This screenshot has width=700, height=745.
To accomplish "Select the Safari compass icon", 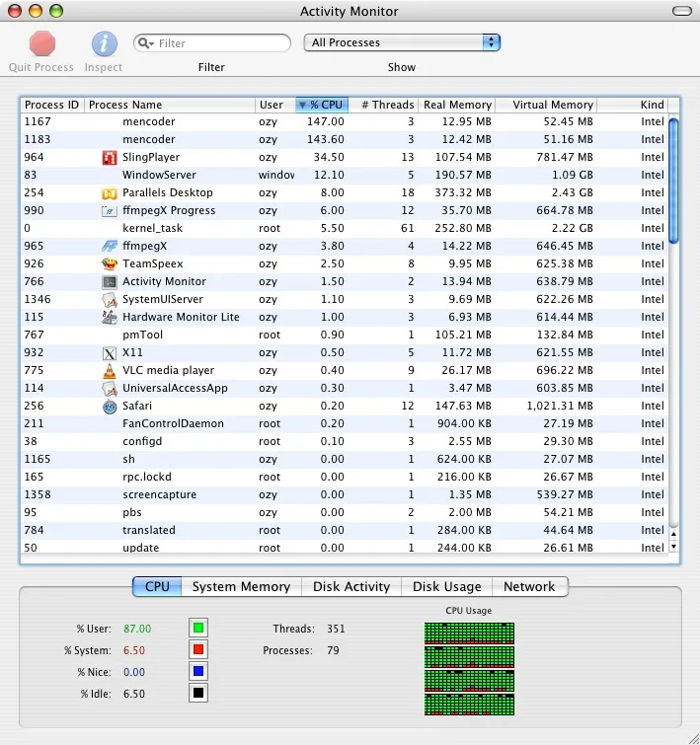I will click(x=110, y=406).
